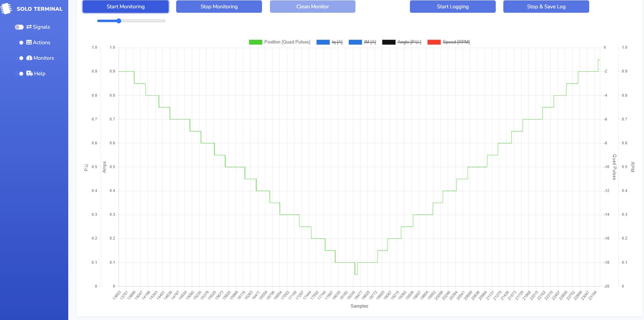
Task: Click the 13603 sample axis label
Action: (117, 295)
